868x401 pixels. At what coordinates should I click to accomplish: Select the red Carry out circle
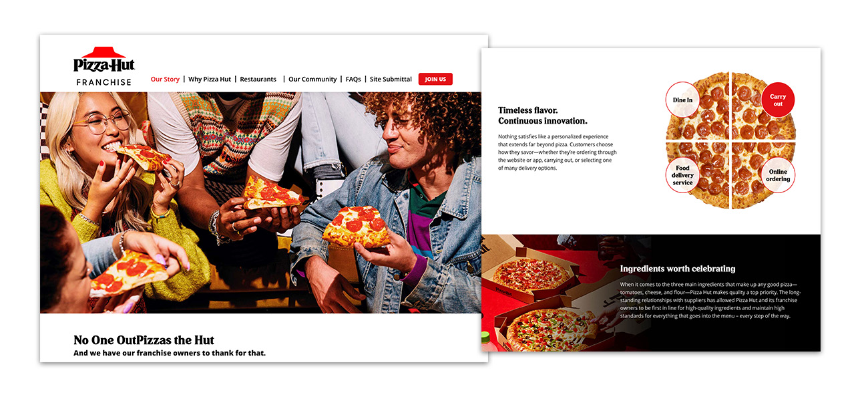coord(778,100)
